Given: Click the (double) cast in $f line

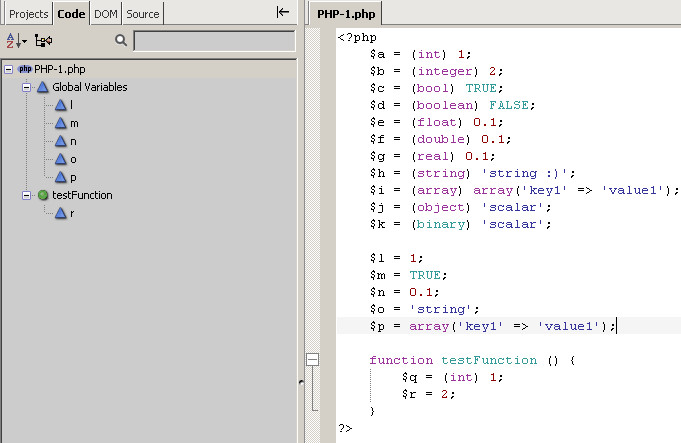Looking at the screenshot, I should tap(440, 139).
